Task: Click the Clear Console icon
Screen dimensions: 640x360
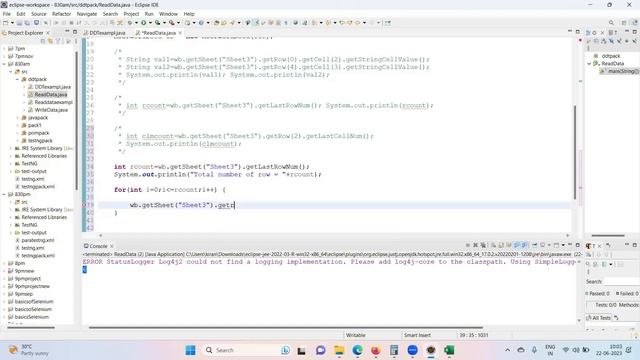Action: point(493,245)
